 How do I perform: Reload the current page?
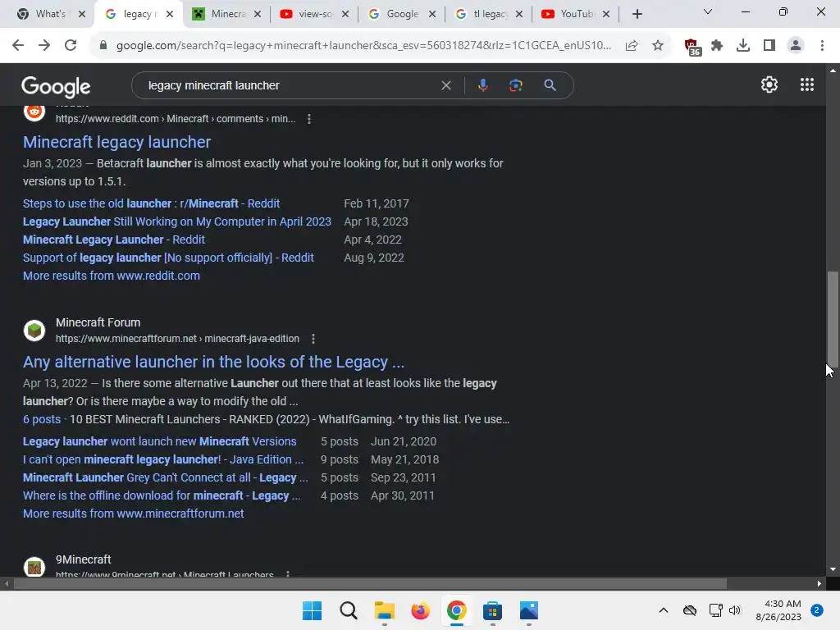pos(71,46)
